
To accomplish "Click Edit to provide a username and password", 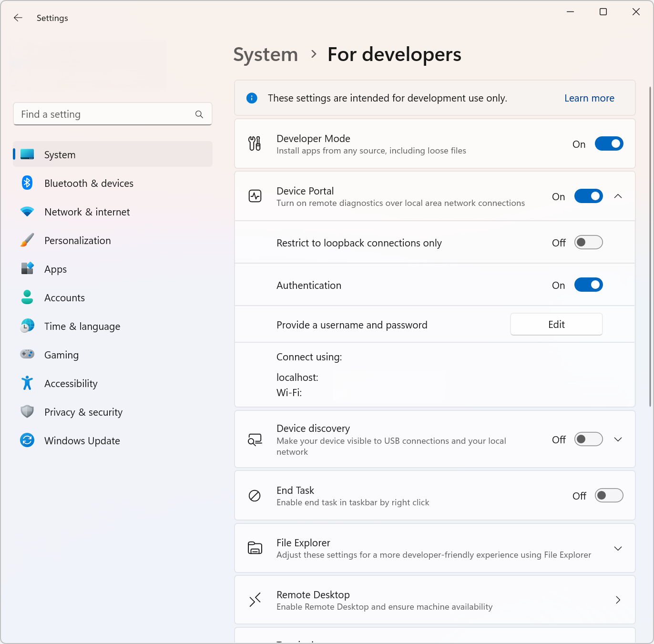I will [556, 324].
